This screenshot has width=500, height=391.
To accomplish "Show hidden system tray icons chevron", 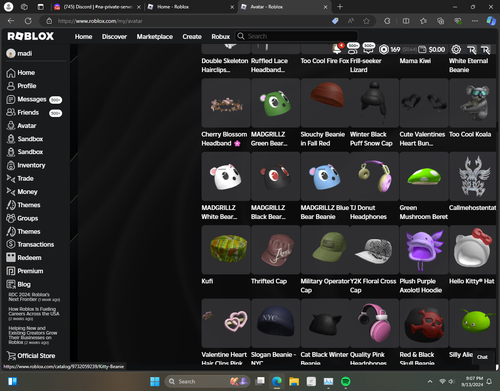I will point(430,381).
